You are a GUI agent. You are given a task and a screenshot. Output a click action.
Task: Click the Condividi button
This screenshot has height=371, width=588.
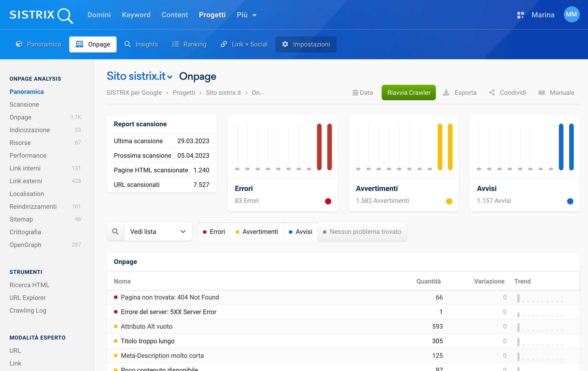coord(507,93)
